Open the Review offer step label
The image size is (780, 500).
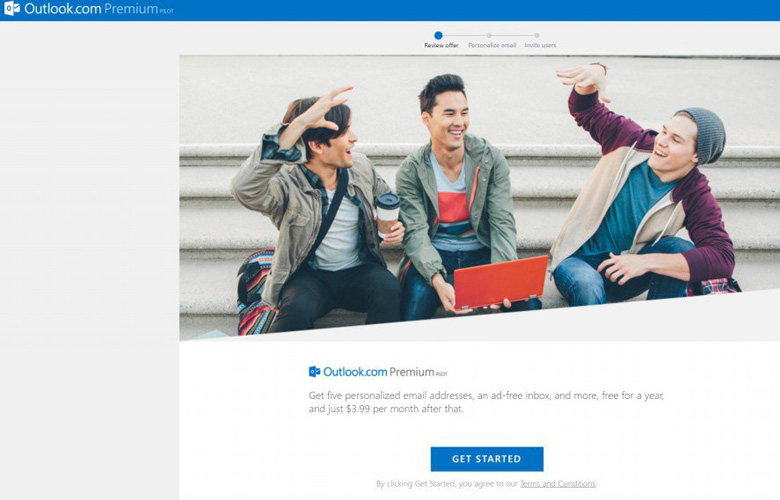441,46
